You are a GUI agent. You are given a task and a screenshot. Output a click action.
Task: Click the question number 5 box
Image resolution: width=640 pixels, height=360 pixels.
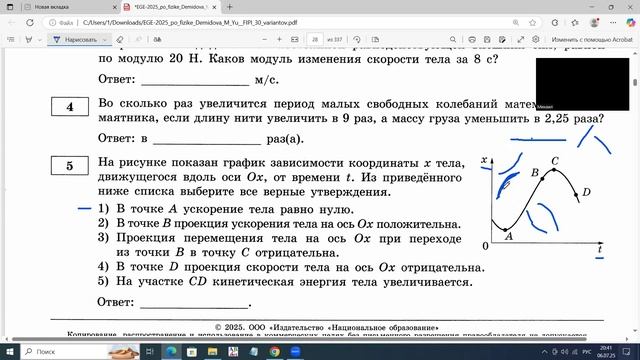pyautogui.click(x=70, y=166)
